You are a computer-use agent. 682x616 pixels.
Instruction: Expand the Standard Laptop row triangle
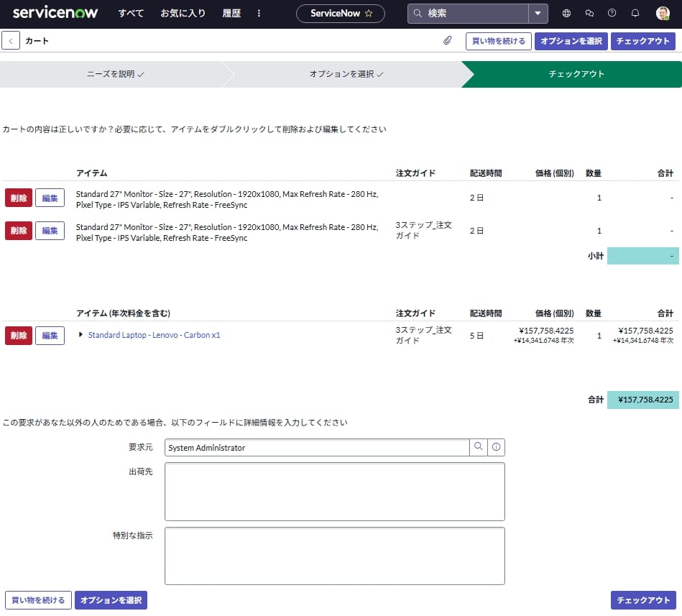[x=80, y=334]
